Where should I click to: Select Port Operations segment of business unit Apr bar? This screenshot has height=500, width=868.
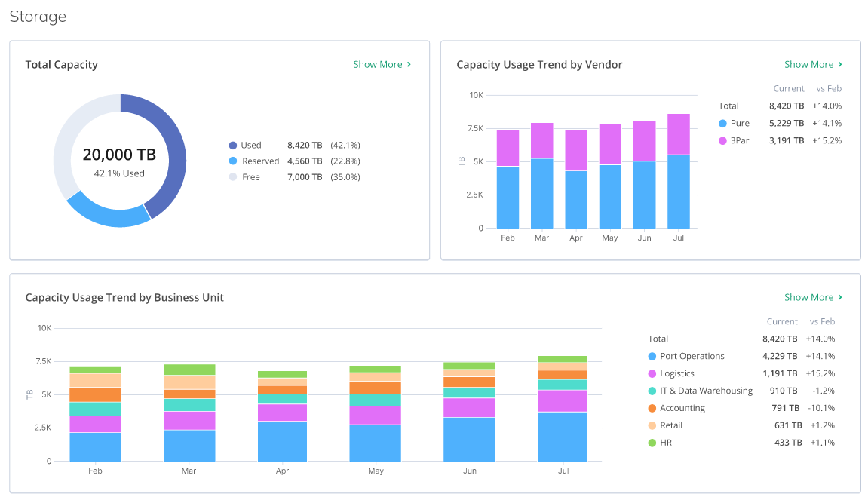282,441
